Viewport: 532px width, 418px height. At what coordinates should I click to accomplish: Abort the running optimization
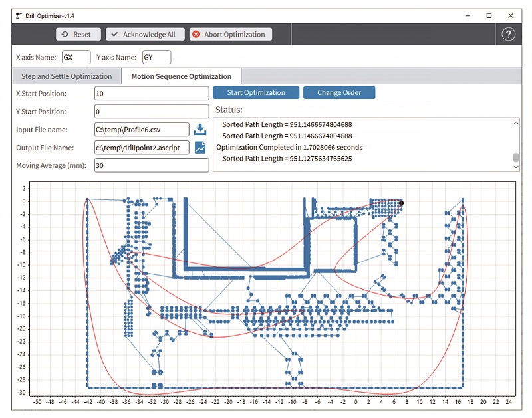click(231, 35)
